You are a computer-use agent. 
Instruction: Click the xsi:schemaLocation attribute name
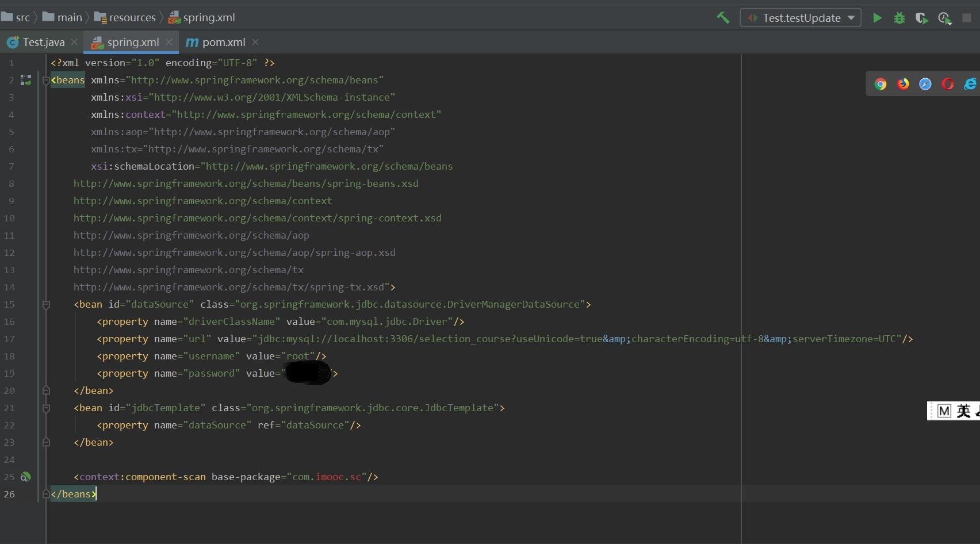(x=142, y=166)
